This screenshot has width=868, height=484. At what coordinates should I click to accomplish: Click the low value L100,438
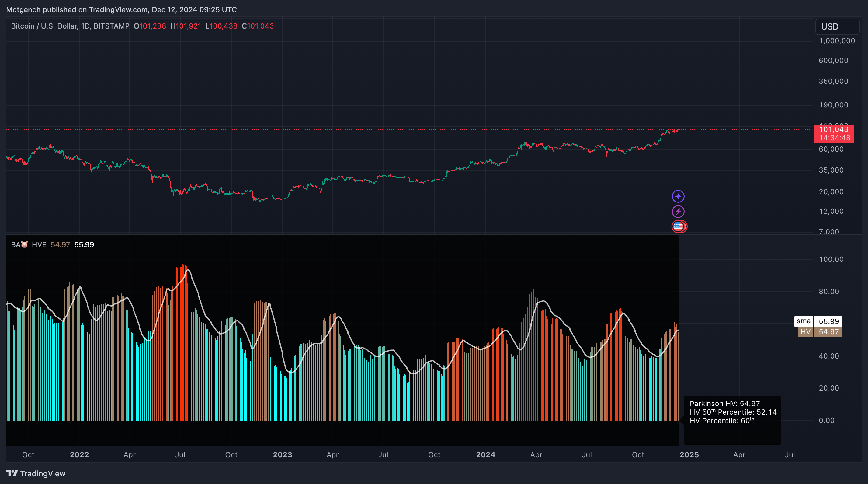coord(221,26)
